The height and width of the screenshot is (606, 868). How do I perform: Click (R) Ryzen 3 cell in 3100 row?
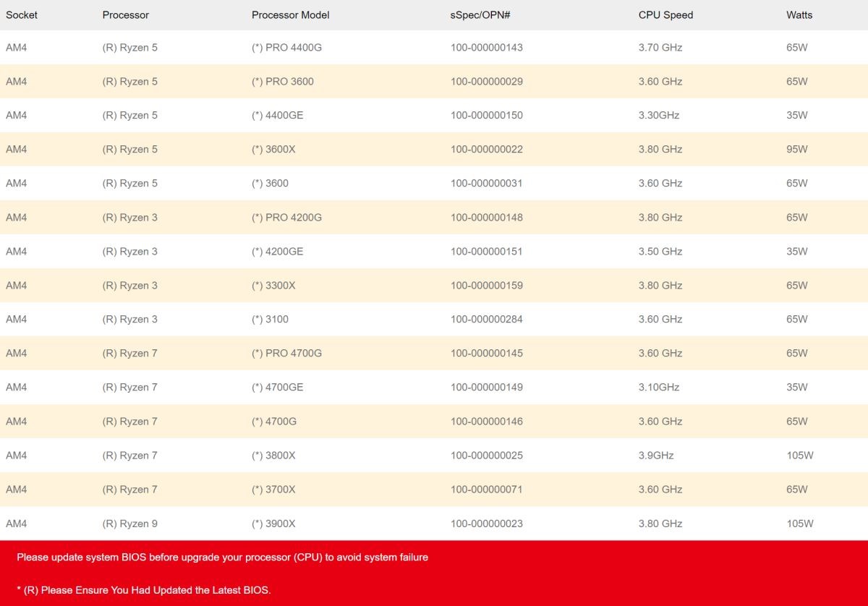coord(130,320)
